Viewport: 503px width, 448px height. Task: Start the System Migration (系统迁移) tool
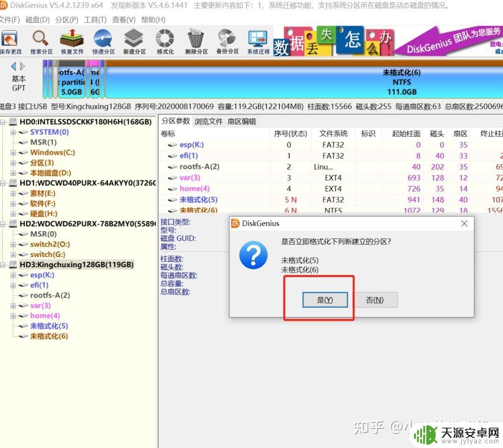258,42
